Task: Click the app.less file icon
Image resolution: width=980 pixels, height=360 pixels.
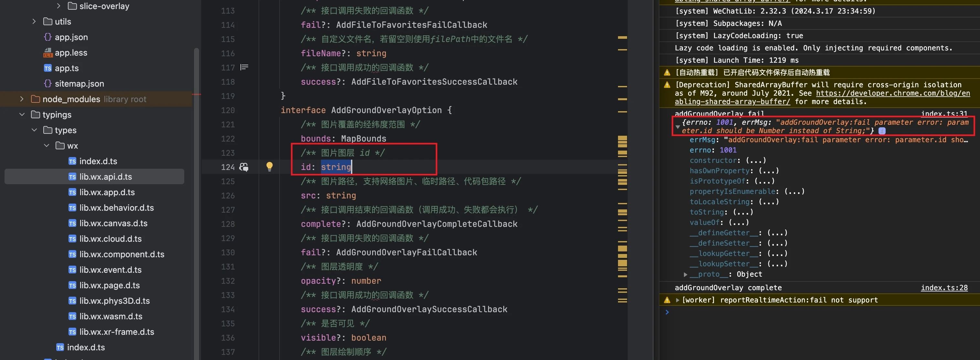Action: (x=48, y=53)
